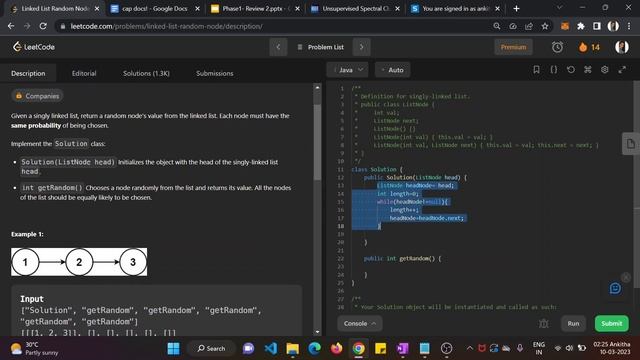The height and width of the screenshot is (360, 640).
Task: Open the alarm clock timer
Action: point(557,47)
